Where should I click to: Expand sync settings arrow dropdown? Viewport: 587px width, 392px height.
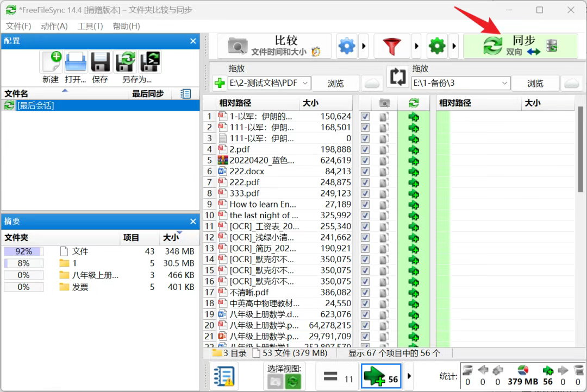click(x=454, y=46)
